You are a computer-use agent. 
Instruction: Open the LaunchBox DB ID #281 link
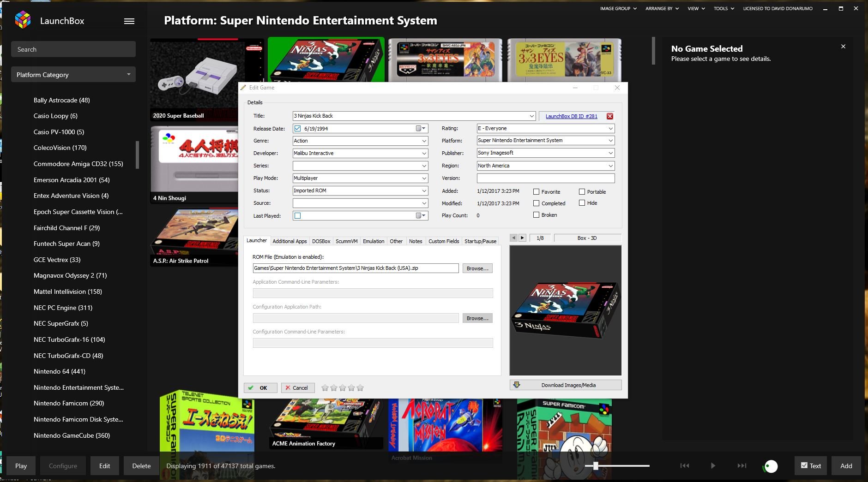(571, 116)
